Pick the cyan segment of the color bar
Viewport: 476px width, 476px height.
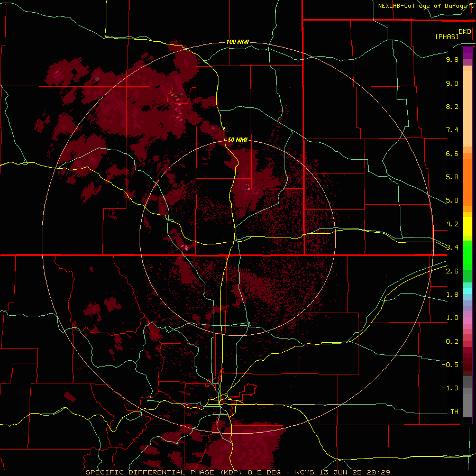click(467, 291)
